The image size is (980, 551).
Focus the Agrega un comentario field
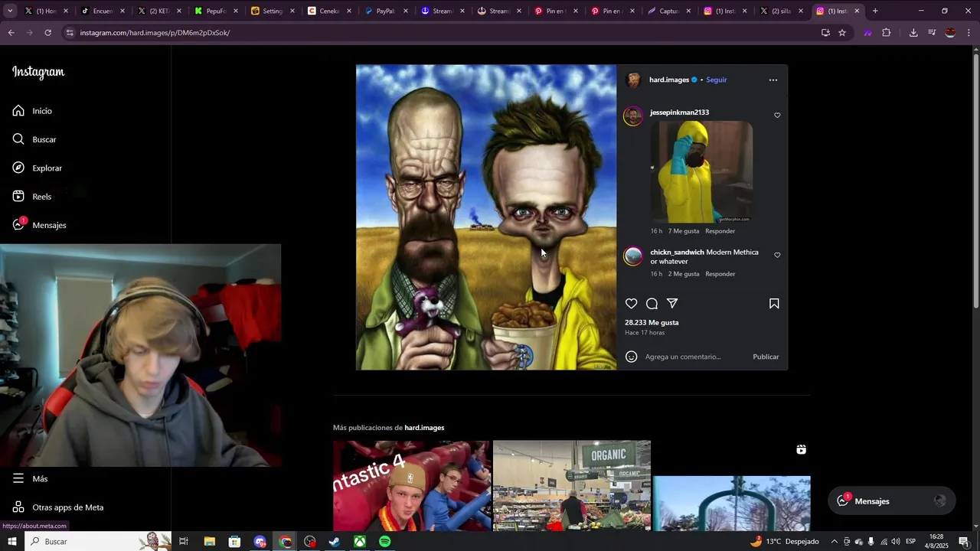tap(694, 357)
